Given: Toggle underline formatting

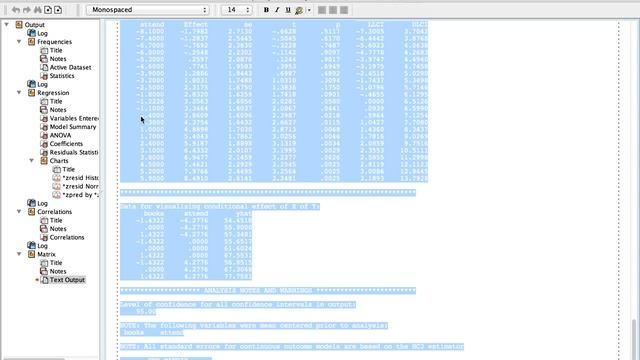Looking at the screenshot, I should (288, 10).
